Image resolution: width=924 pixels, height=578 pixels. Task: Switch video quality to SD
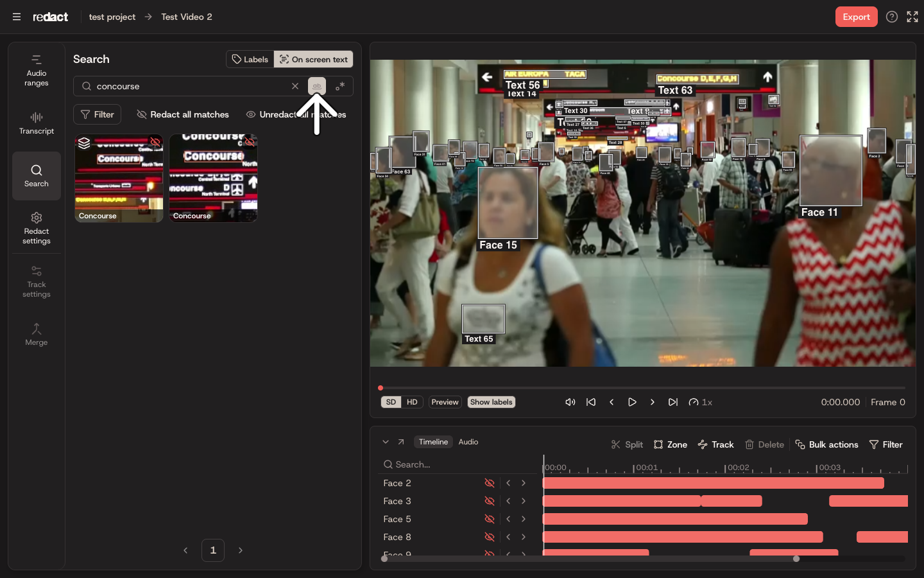tap(391, 402)
